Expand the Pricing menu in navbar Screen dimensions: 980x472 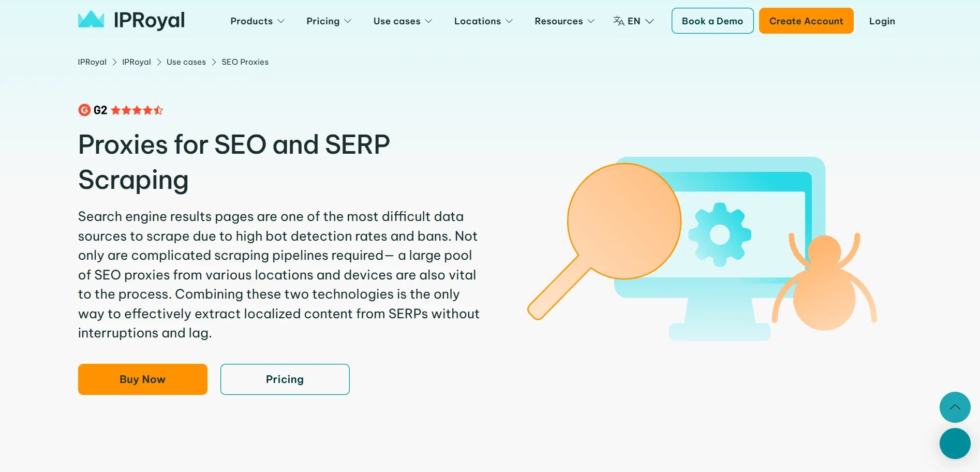coord(329,21)
